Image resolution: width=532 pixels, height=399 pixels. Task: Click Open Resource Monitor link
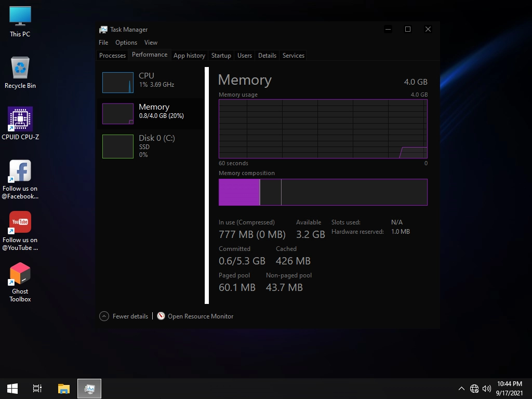(201, 316)
